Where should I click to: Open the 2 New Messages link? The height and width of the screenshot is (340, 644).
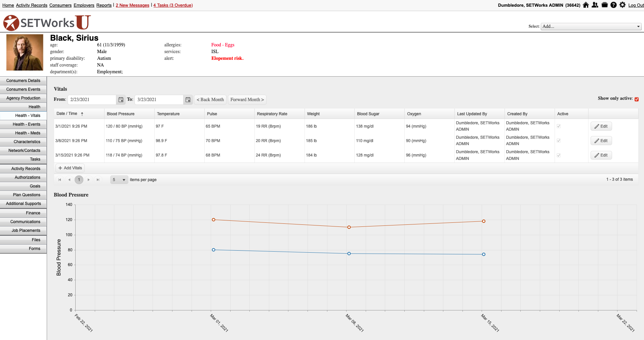(132, 5)
